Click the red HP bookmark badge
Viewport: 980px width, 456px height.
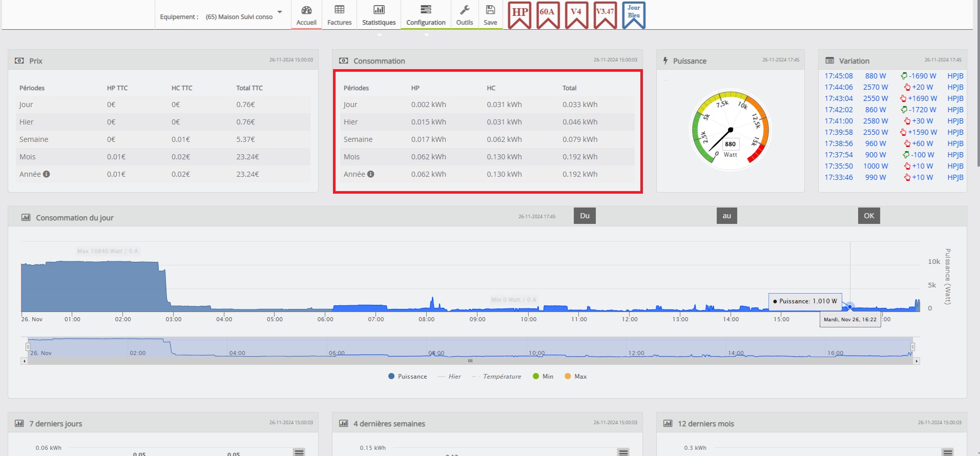tap(519, 15)
